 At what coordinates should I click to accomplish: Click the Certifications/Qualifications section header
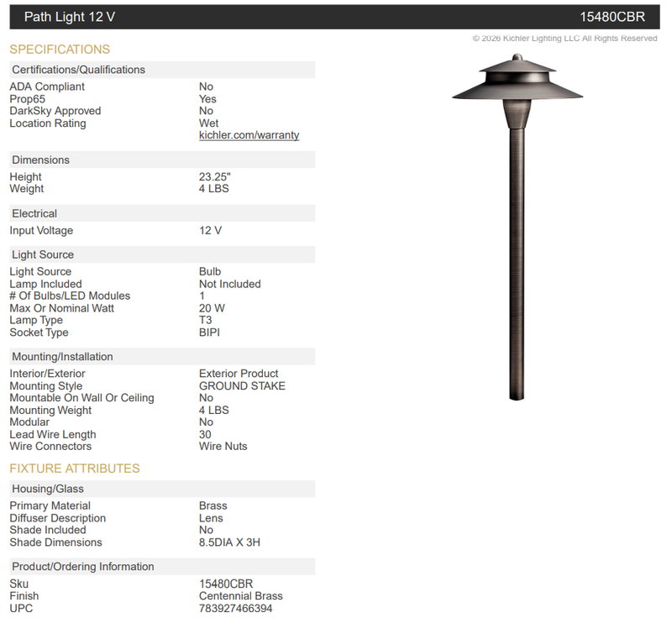tap(162, 70)
